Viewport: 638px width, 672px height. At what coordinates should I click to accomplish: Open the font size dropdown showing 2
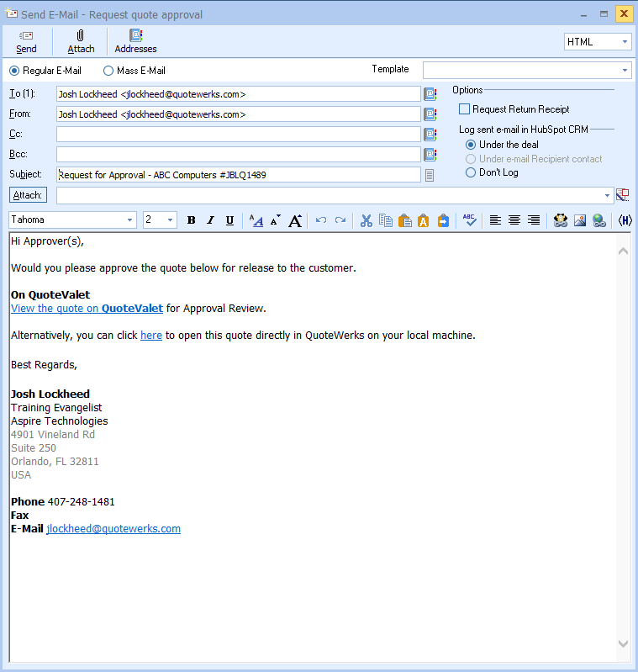tap(170, 220)
